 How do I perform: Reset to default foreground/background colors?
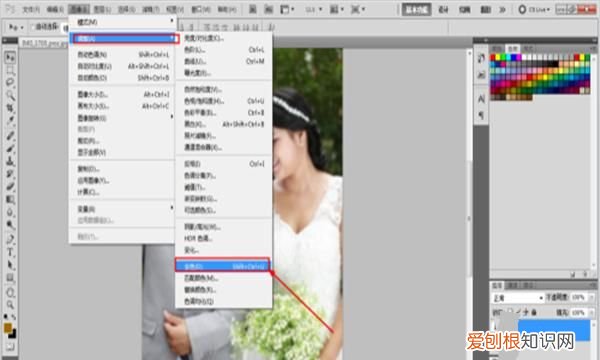6,317
